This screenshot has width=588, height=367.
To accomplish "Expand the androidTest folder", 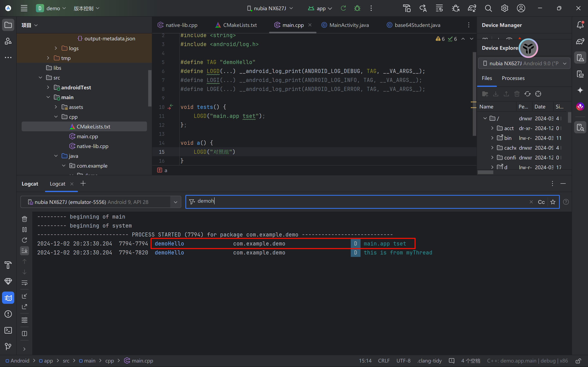I will click(x=48, y=87).
